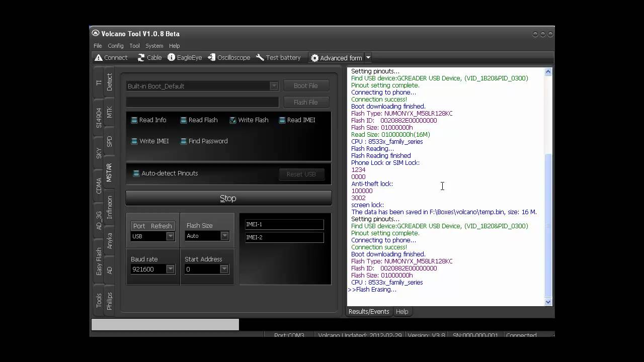644x362 pixels.
Task: Click the Connect plug icon
Action: [99, 57]
